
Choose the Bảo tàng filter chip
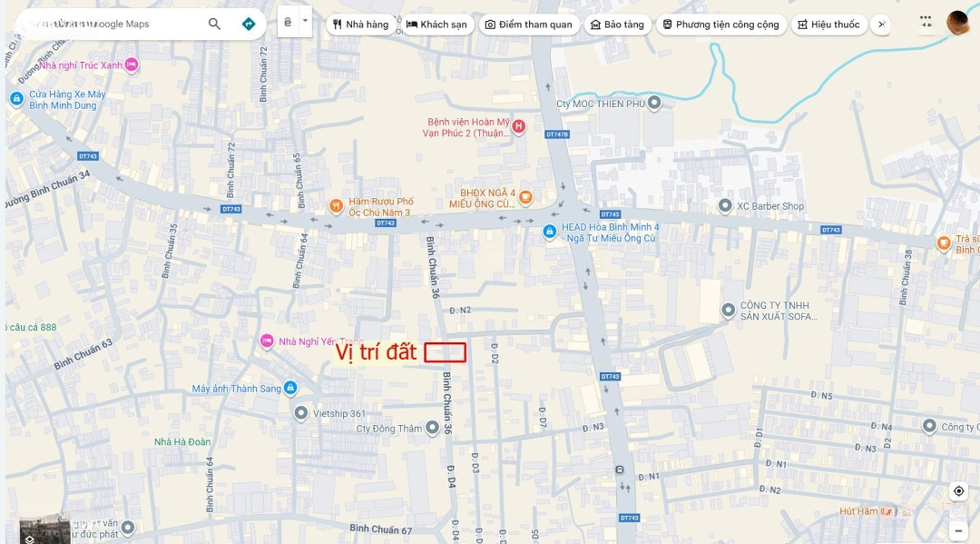point(616,25)
